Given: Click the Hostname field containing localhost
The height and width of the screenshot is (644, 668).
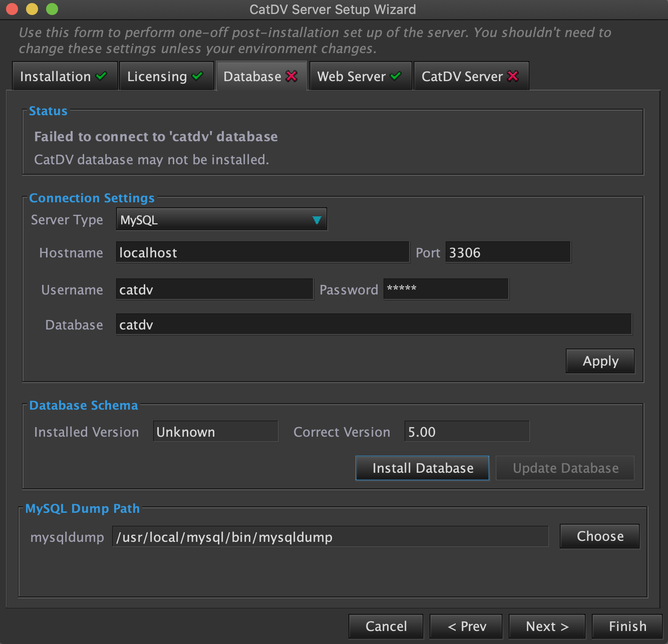Looking at the screenshot, I should click(x=262, y=252).
